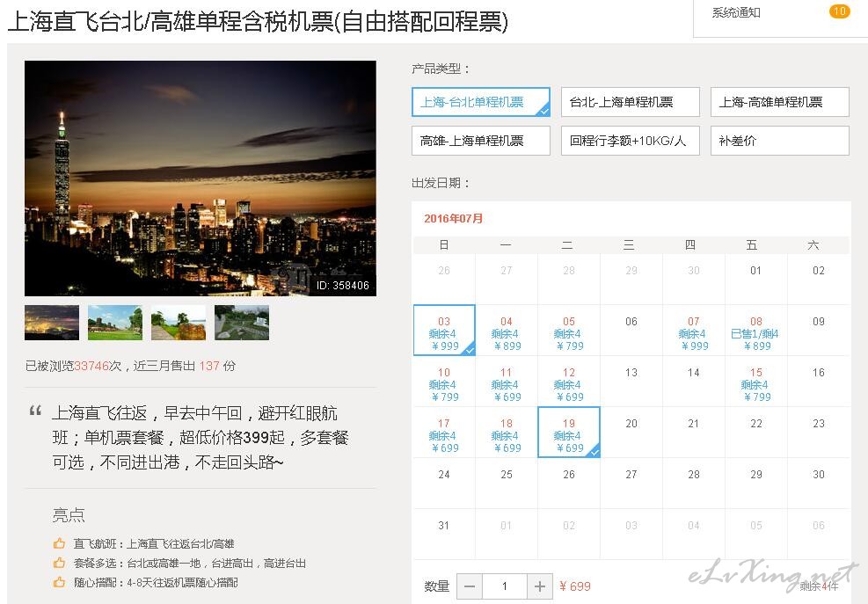
Task: Select 补差价 product option
Action: [780, 141]
